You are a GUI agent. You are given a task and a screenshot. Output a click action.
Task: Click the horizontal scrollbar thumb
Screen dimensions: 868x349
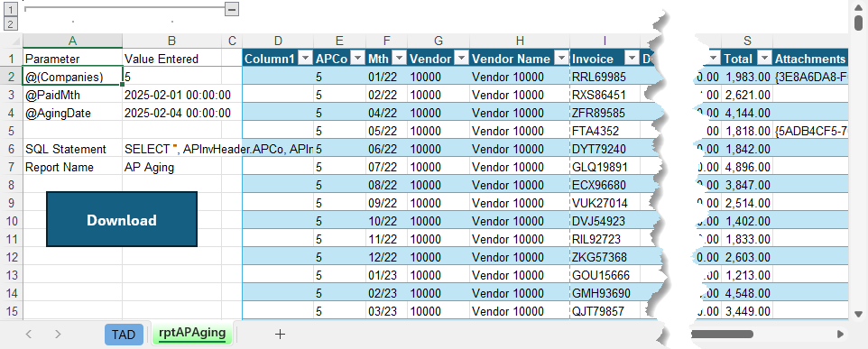point(722,334)
